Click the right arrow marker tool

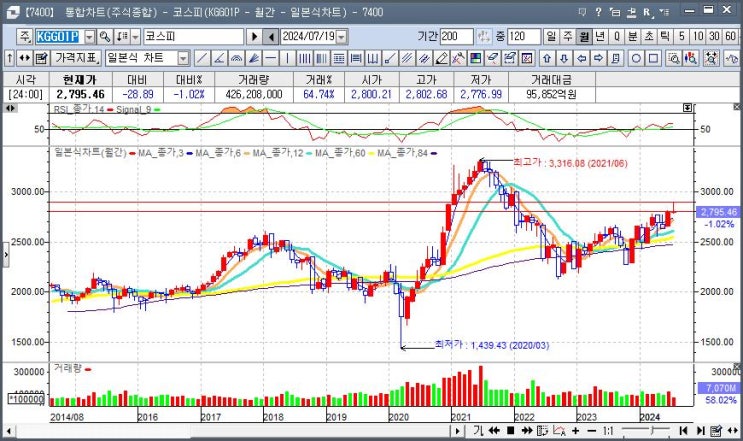(598, 58)
